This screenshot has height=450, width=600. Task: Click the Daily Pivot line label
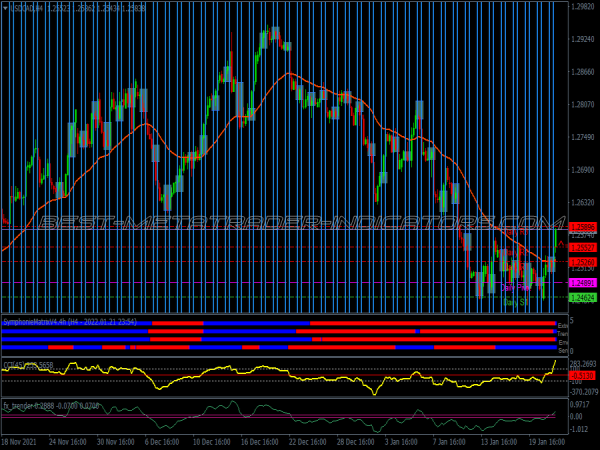[x=516, y=286]
